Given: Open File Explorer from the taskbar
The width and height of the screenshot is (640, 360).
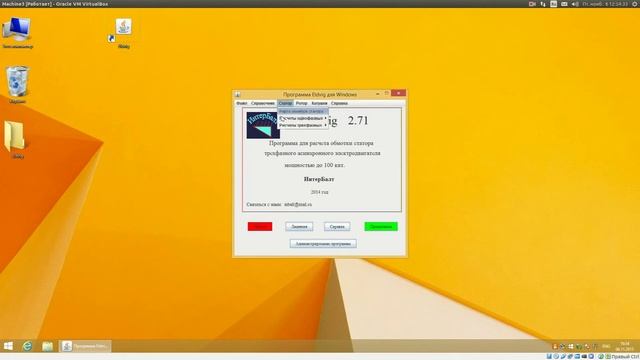Looking at the screenshot, I should [x=47, y=346].
